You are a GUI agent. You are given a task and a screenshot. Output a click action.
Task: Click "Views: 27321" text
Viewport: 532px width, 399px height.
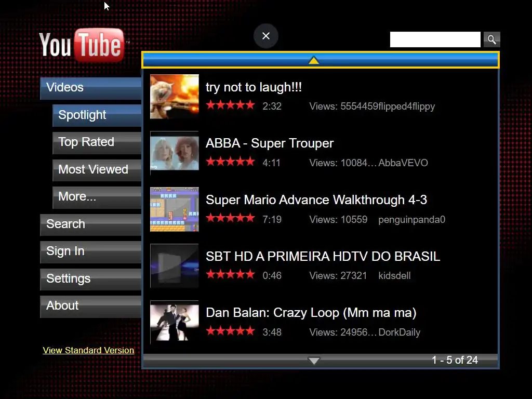click(x=338, y=275)
